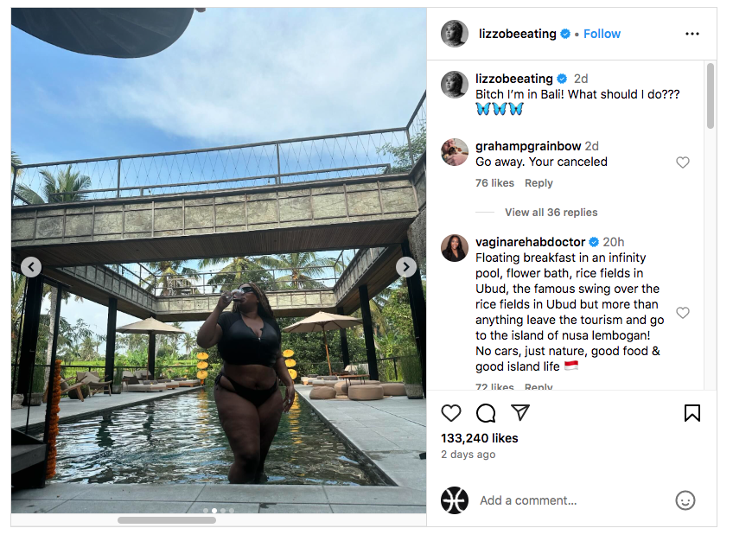Screen dimensions: 733x560
Task: Click the 133,240 likes count
Action: coord(479,438)
